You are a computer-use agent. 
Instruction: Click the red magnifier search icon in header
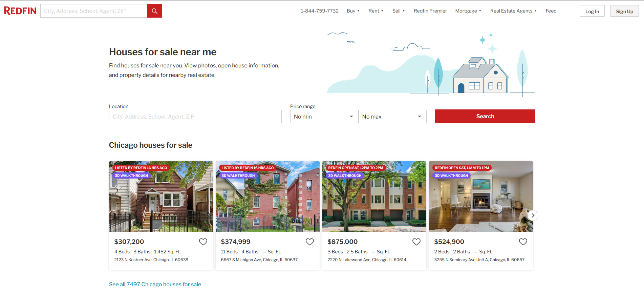tap(155, 11)
